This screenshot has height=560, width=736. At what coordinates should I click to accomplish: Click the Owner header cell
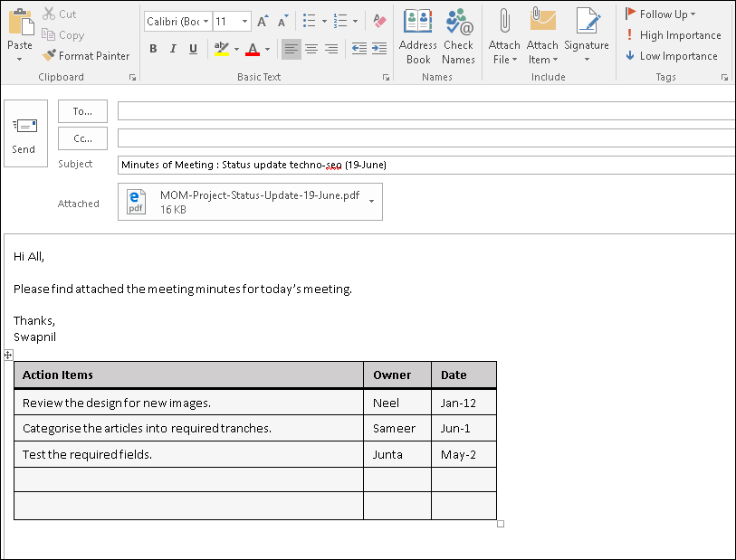397,375
